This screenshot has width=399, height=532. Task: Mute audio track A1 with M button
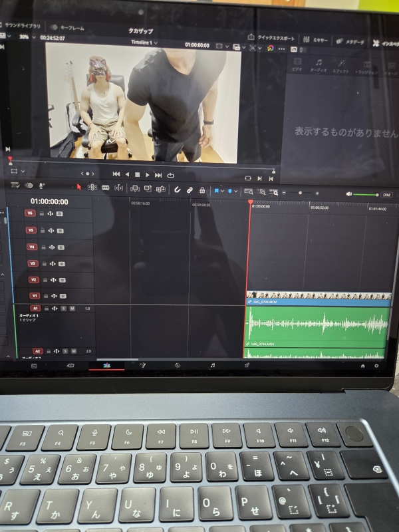click(x=72, y=309)
